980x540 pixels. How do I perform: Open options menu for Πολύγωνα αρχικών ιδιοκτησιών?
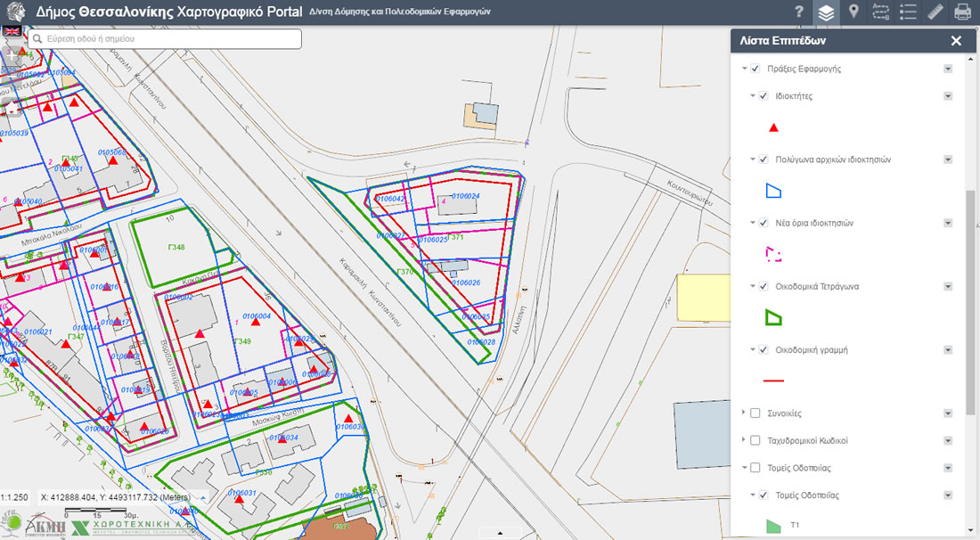point(948,160)
